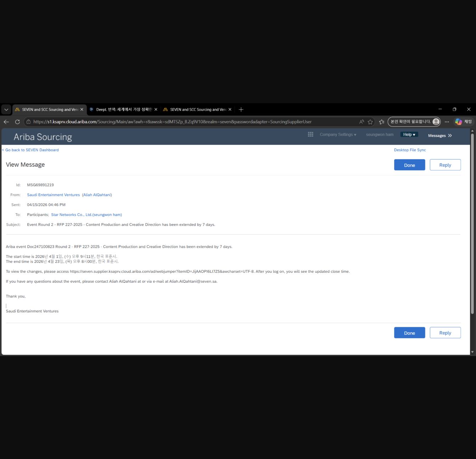Click the address bar URL
The width and height of the screenshot is (476, 459).
pos(172,122)
